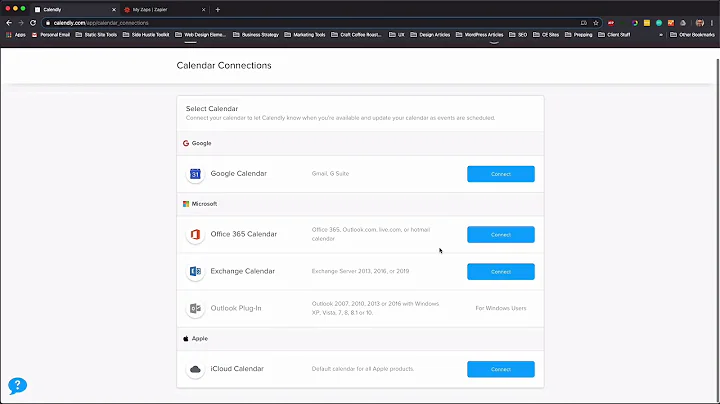Go forward with the browser forward arrow
The image size is (720, 404).
coord(21,22)
